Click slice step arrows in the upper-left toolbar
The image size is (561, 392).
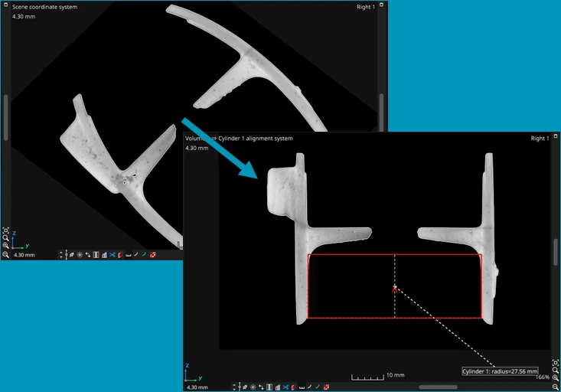coord(87,255)
